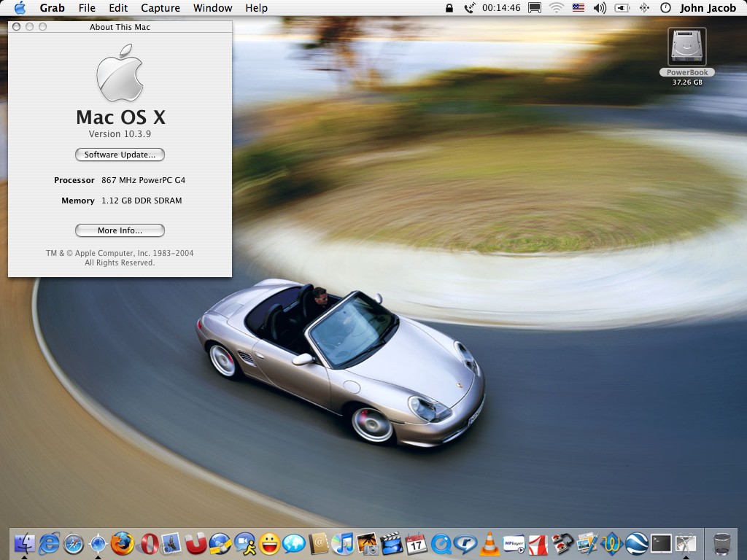Open RealPlayer from the Dock
This screenshot has width=747, height=560.
tap(465, 543)
